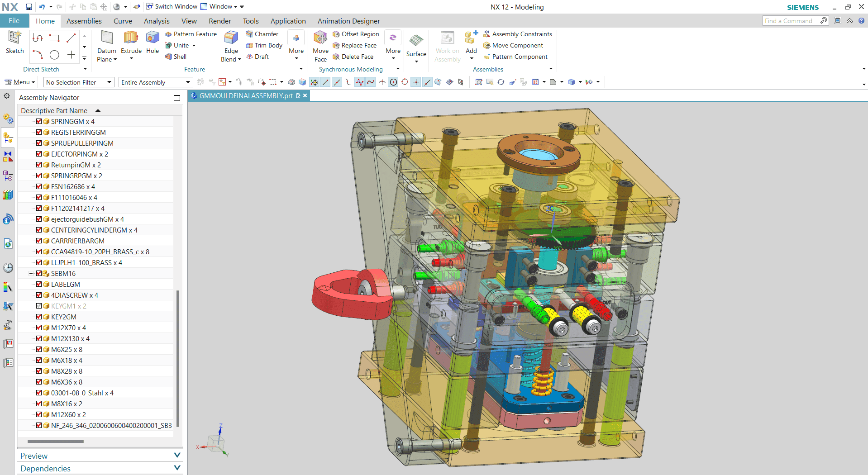
Task: Click the Chamfer tool
Action: [x=262, y=34]
